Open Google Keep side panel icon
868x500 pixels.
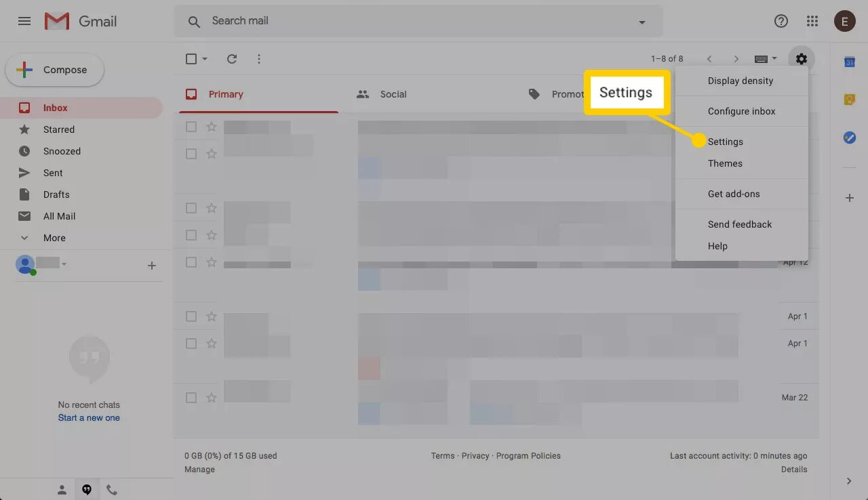[x=849, y=100]
